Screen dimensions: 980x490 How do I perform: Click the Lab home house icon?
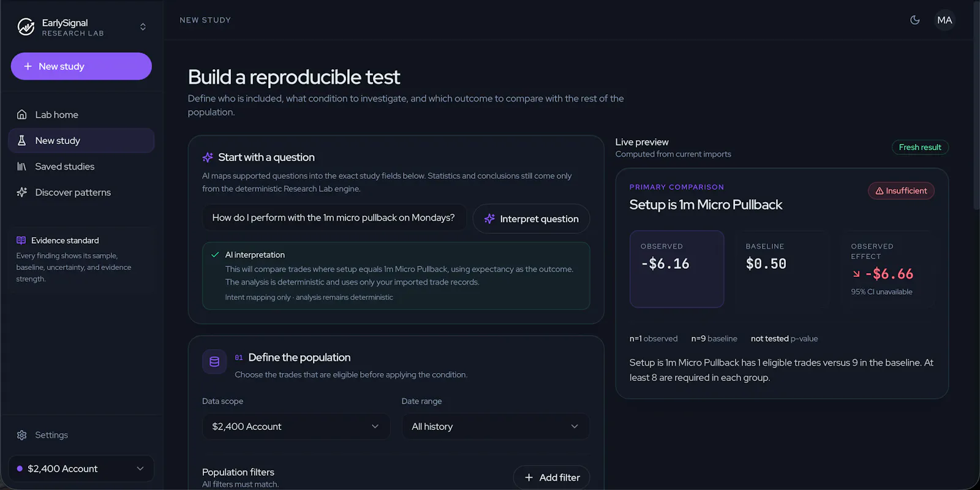(x=22, y=115)
